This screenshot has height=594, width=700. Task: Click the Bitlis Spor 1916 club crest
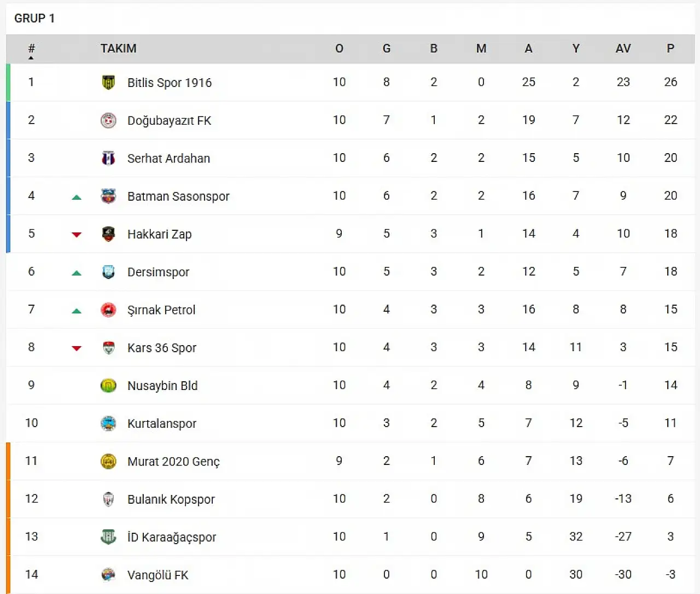pyautogui.click(x=108, y=83)
